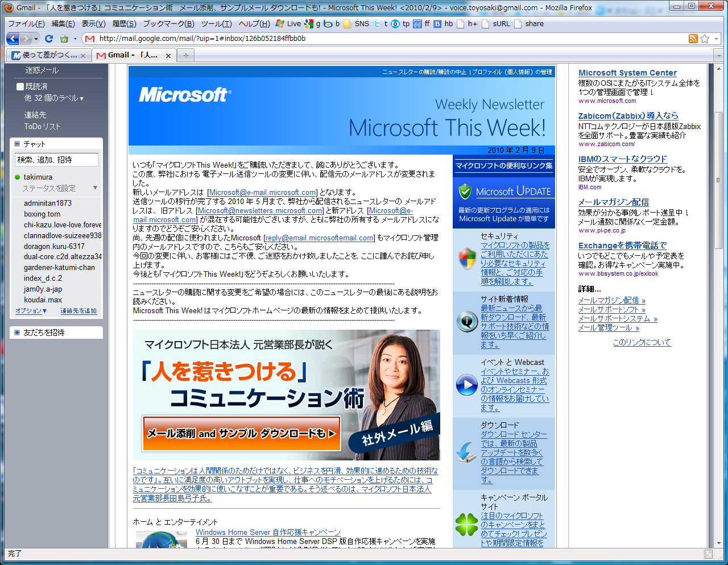Click the RSS feed icon in address bar
728x565 pixels.
click(x=693, y=39)
